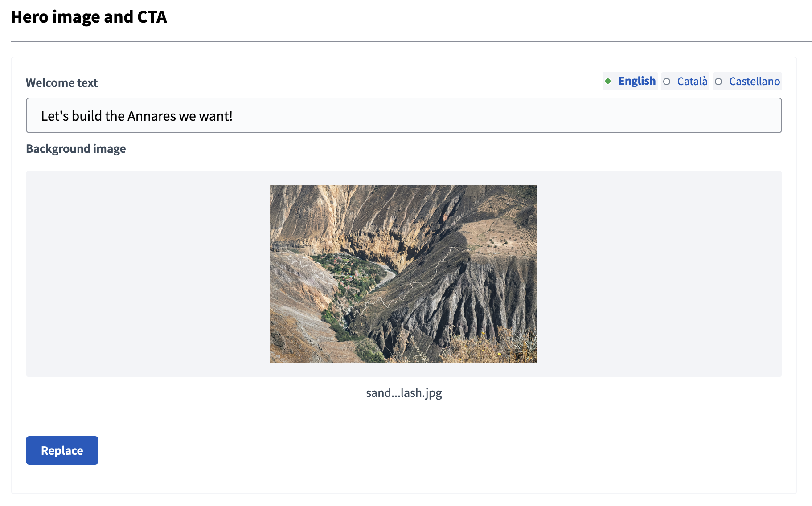The image size is (812, 506).
Task: Click the underlined English tab label
Action: pos(636,81)
